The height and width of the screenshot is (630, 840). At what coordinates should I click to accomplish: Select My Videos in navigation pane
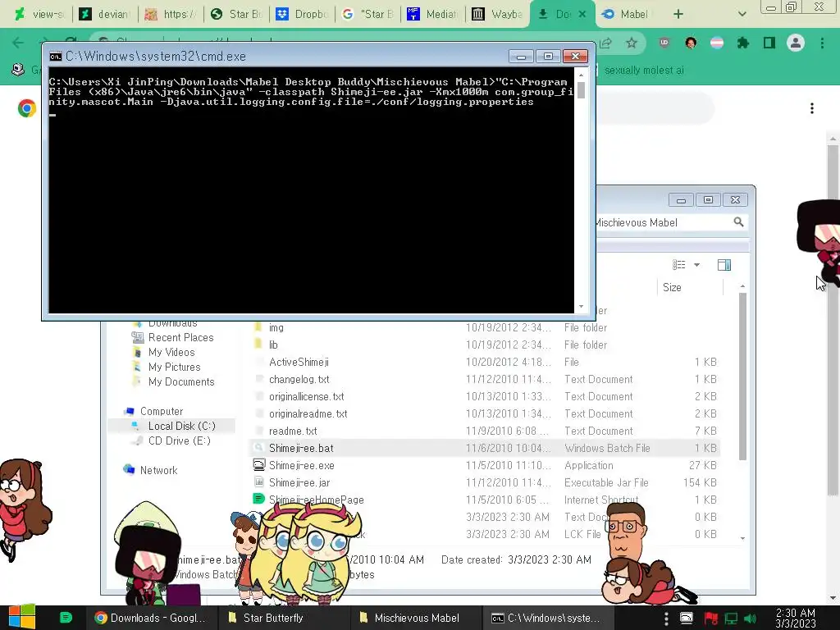pyautogui.click(x=171, y=352)
